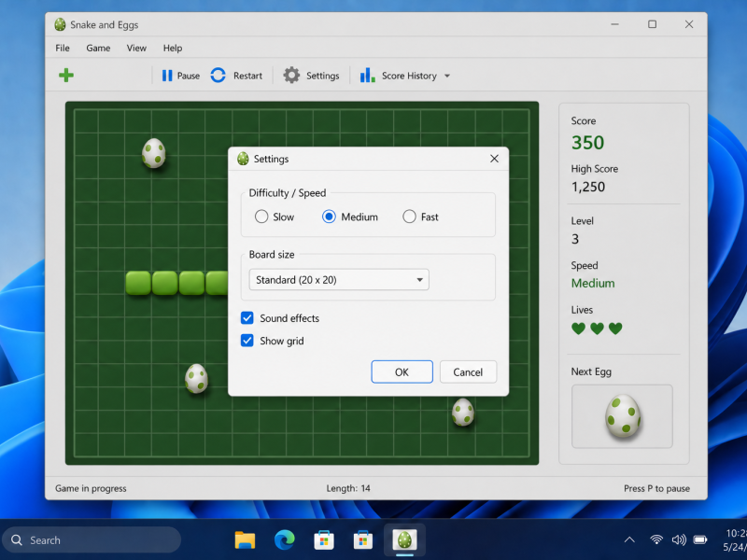
Task: Click the Snake and Eggs taskbar icon
Action: tap(404, 540)
